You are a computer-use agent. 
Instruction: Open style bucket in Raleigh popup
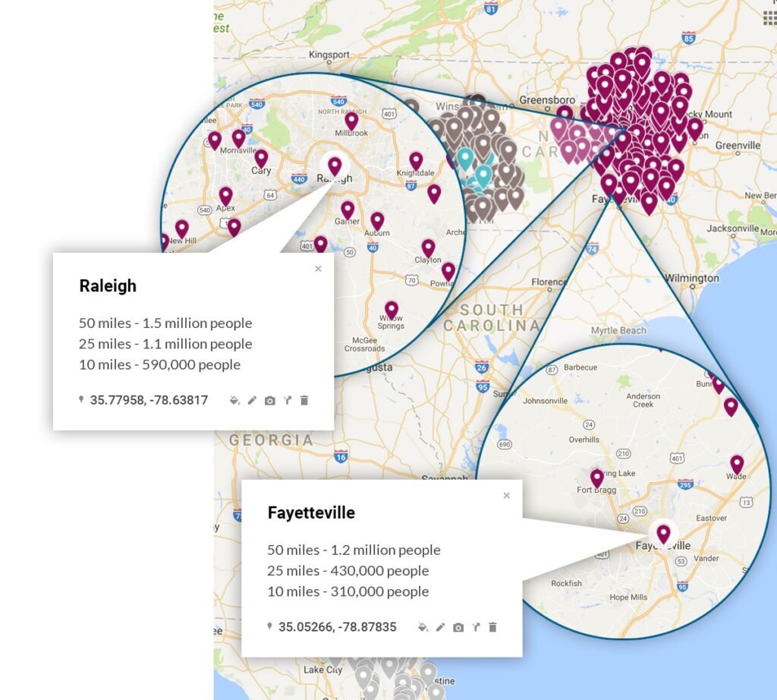(234, 400)
